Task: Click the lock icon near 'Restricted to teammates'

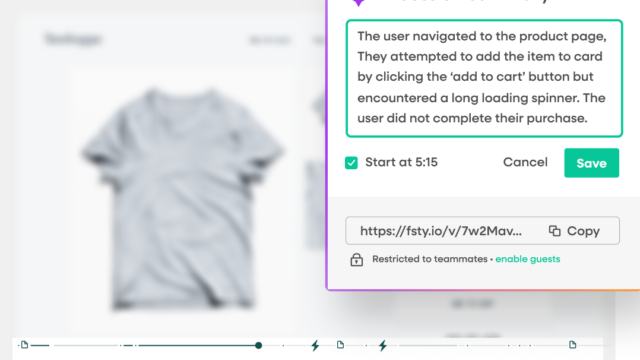Action: [x=356, y=260]
